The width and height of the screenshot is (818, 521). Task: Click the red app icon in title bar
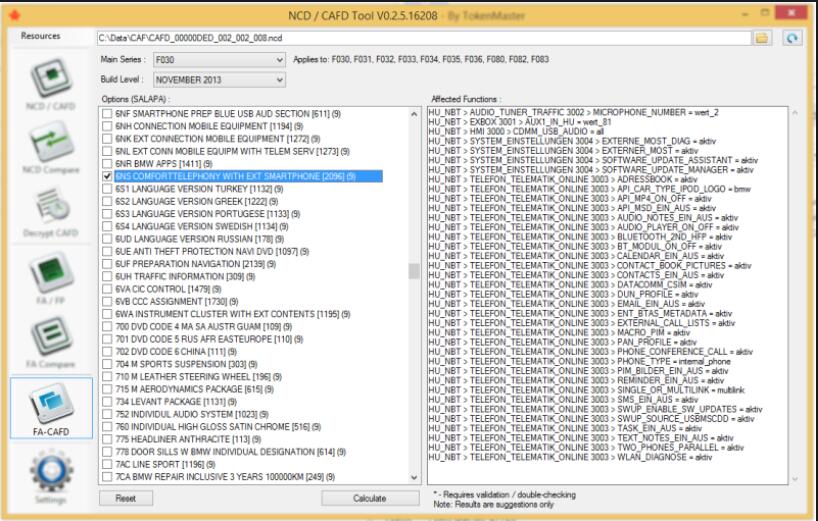pyautogui.click(x=14, y=15)
